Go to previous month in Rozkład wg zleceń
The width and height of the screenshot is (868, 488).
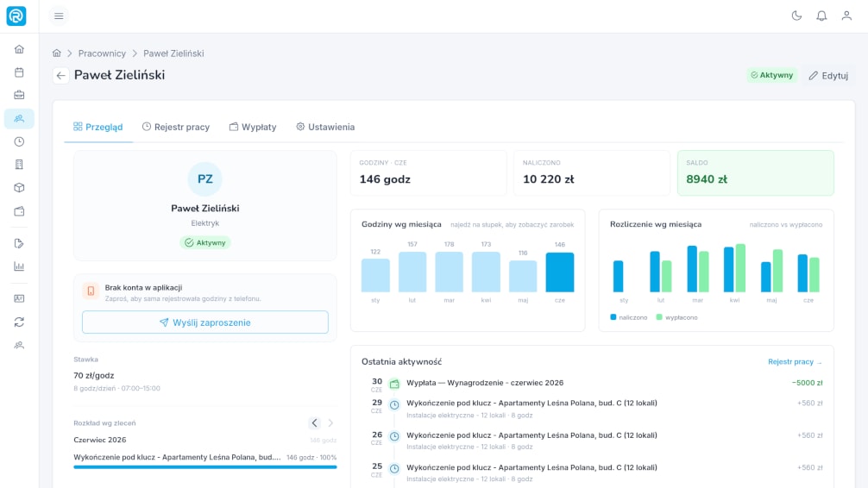click(x=314, y=423)
